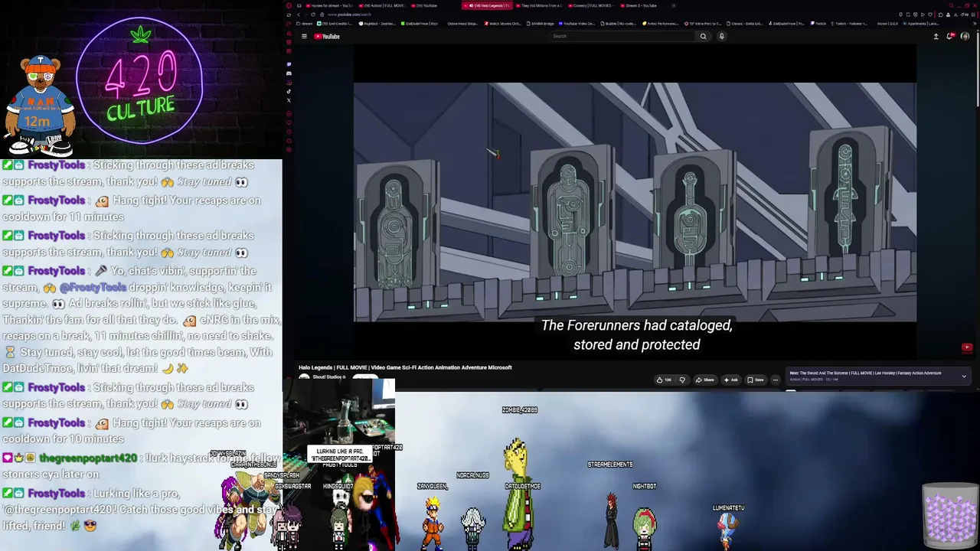Open the 'stream' bookmarks folder
980x551 pixels.
305,24
